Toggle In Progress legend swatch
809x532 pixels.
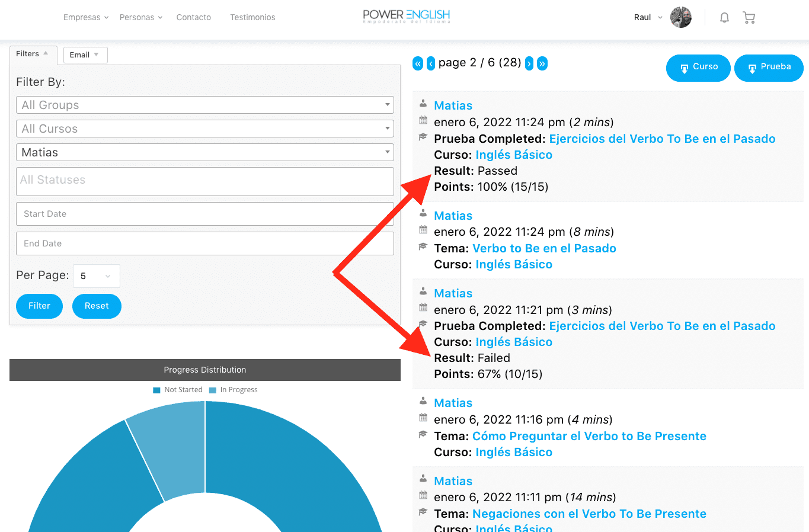pyautogui.click(x=213, y=390)
